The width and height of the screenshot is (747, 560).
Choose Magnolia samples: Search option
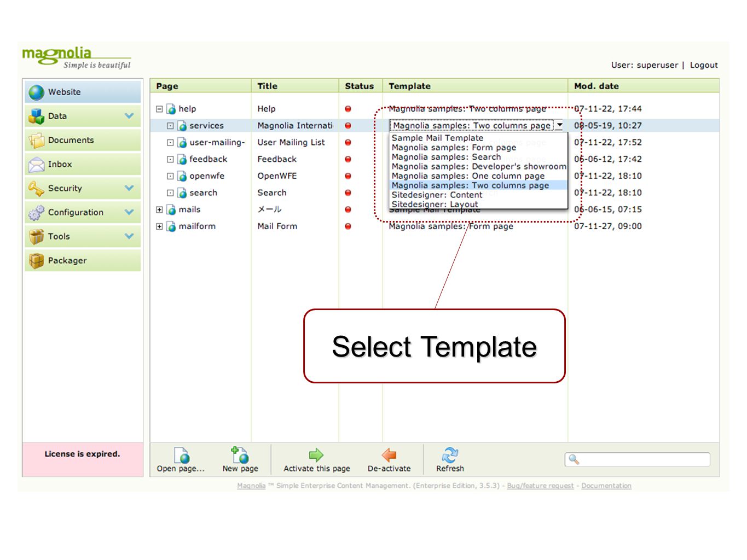(x=446, y=157)
